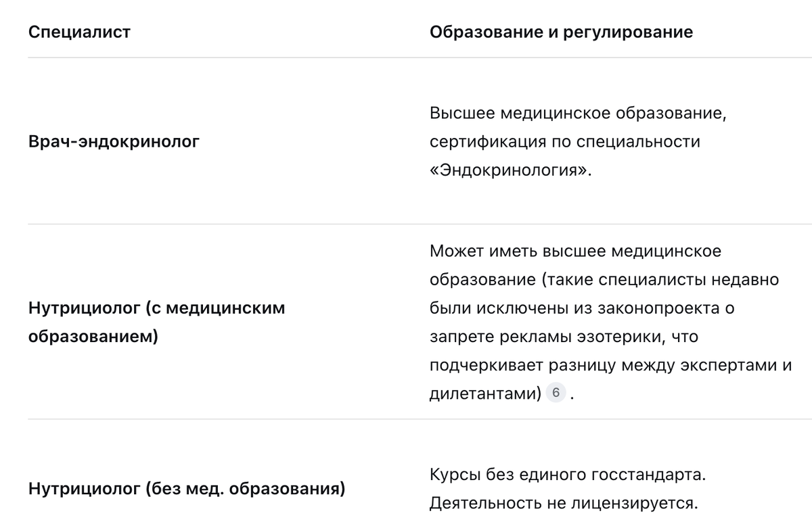Screen dimensions: 812x528
Task: Select the "Врач-эндокринолог" row label
Action: pyautogui.click(x=114, y=142)
